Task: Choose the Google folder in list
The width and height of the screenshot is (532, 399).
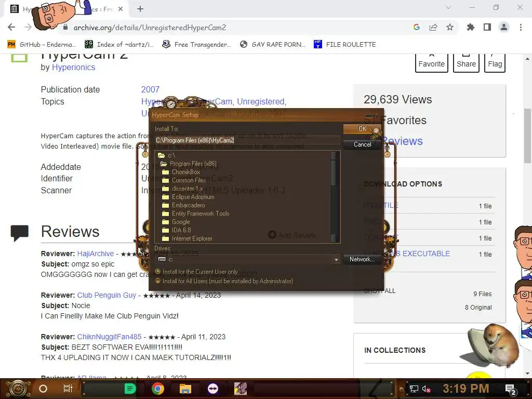Action: tap(176, 222)
